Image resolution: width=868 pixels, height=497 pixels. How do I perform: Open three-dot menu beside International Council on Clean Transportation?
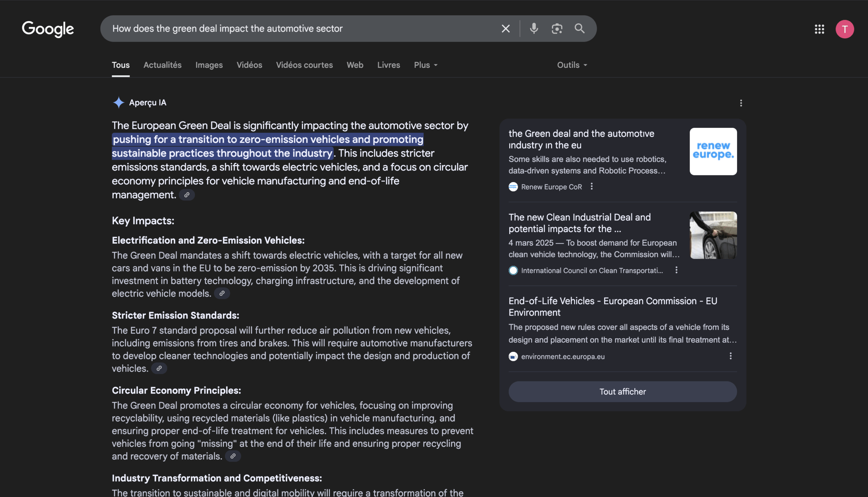(x=676, y=270)
